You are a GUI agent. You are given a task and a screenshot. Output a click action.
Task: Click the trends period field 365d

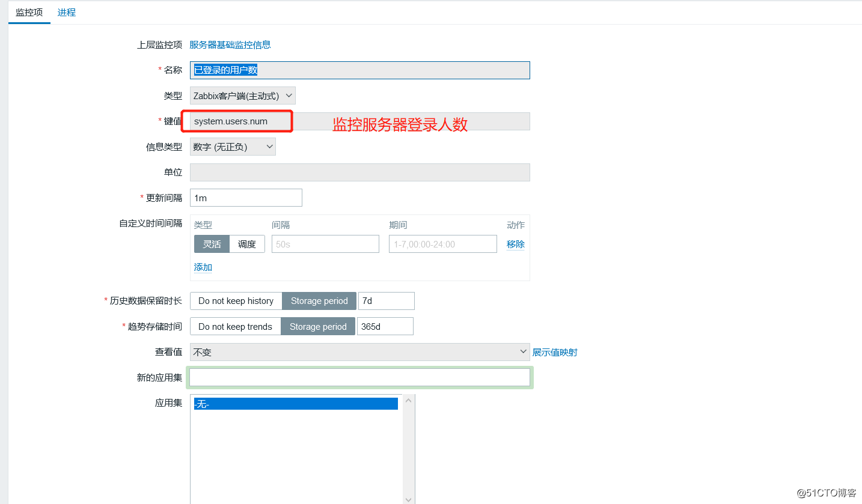click(x=385, y=326)
